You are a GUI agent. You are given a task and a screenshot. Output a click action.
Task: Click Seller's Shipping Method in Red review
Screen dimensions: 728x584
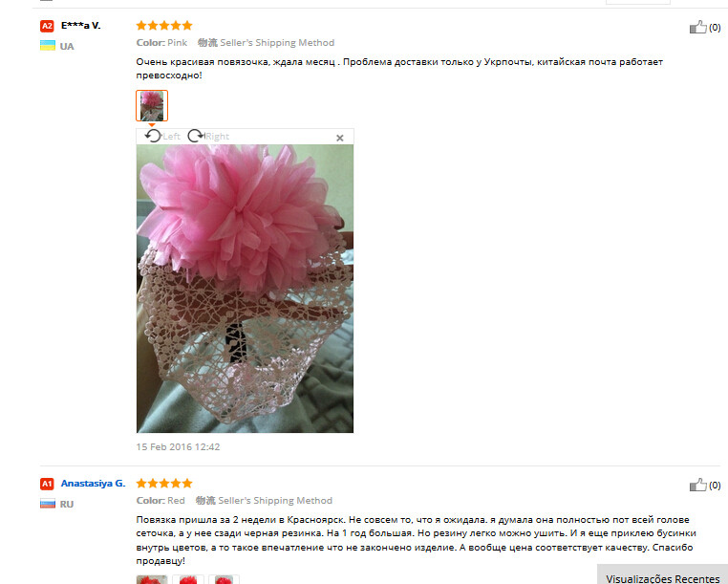(275, 501)
